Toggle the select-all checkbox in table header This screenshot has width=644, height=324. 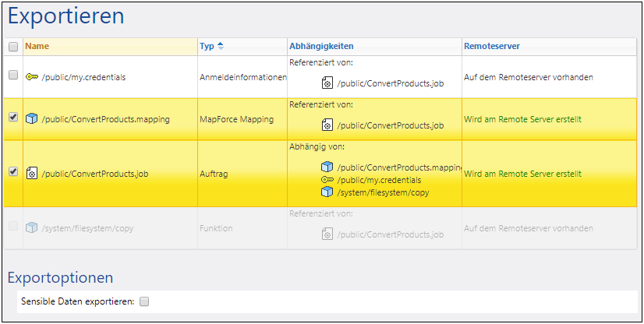[x=13, y=47]
